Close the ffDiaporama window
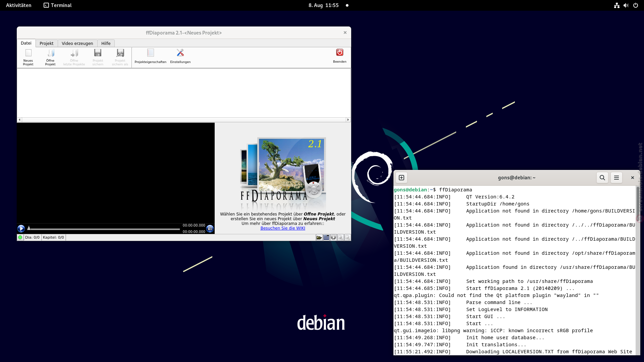Viewport: 644px width, 362px height. (345, 33)
